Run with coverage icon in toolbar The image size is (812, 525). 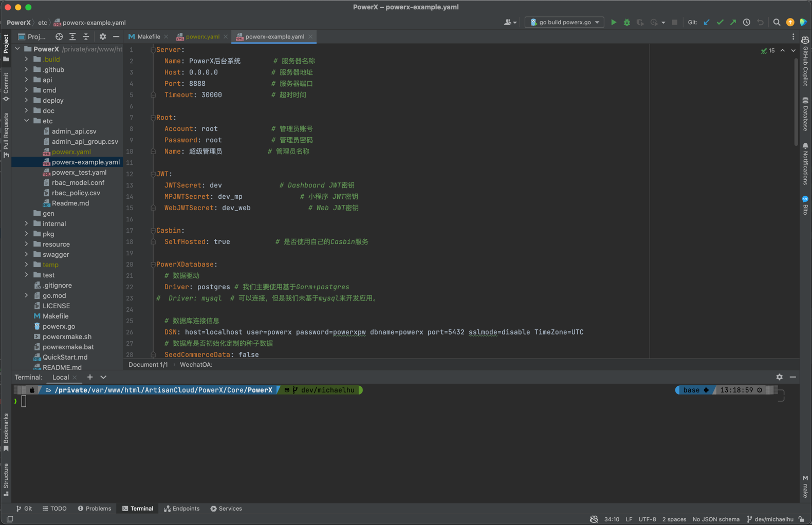pos(640,22)
